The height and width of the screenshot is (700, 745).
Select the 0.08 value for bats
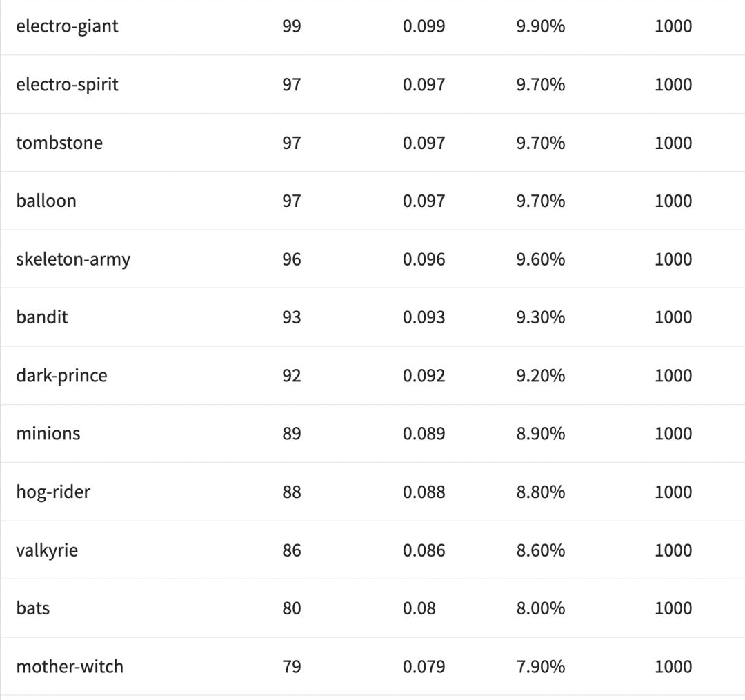(419, 608)
